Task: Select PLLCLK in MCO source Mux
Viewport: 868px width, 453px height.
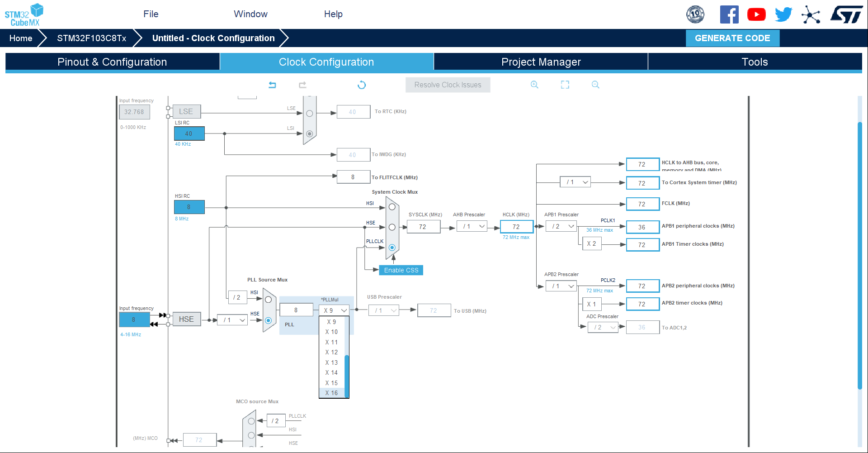Action: pyautogui.click(x=251, y=421)
